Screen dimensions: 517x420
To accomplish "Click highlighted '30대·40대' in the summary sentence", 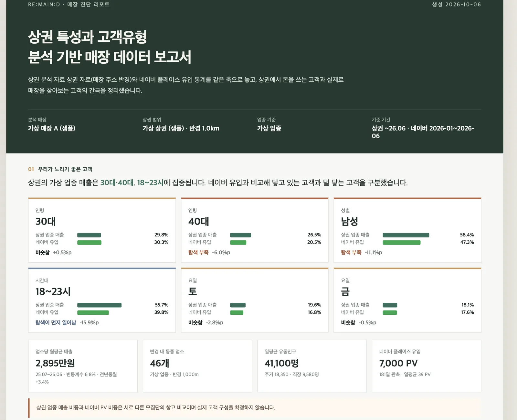I will 117,183.
